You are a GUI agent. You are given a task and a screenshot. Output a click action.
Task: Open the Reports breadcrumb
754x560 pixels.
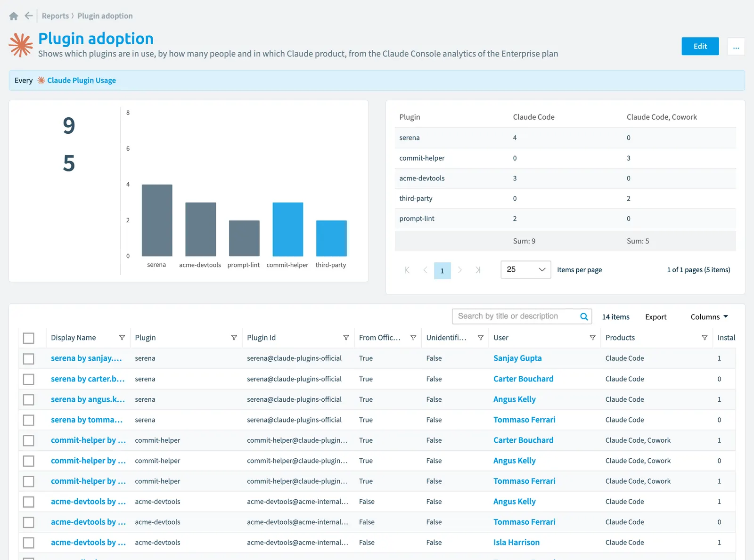55,16
